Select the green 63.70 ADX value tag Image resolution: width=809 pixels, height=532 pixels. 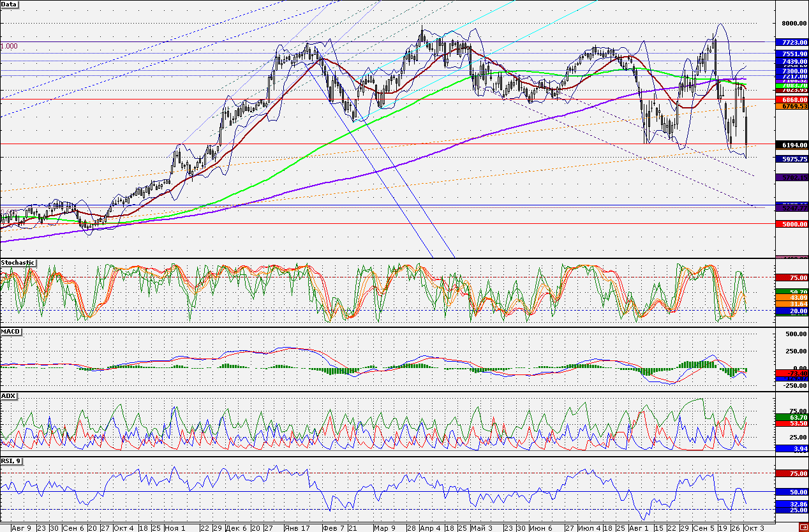point(792,417)
